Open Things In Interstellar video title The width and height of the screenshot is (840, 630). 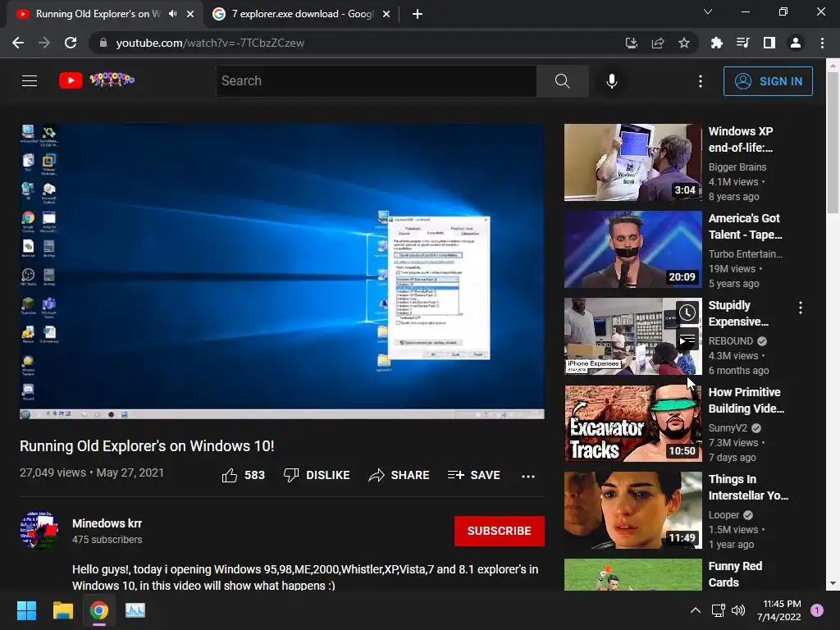tap(748, 487)
